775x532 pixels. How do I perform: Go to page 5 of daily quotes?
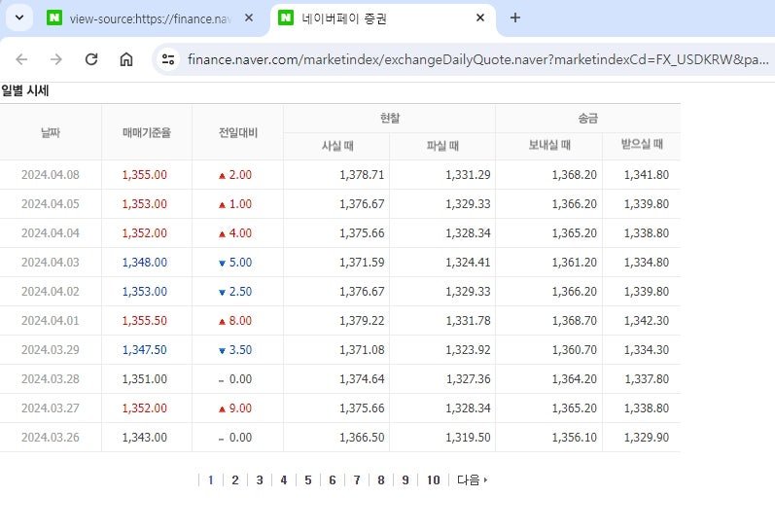tap(308, 480)
